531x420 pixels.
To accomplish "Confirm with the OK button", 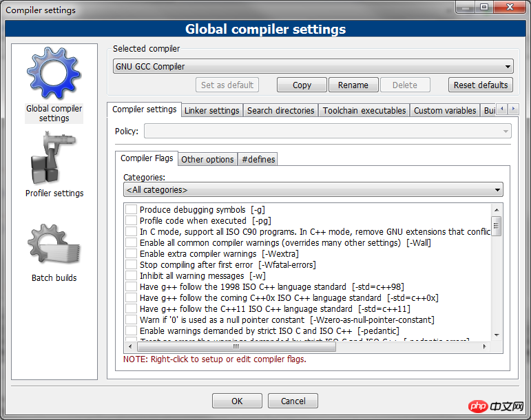I will pyautogui.click(x=237, y=401).
